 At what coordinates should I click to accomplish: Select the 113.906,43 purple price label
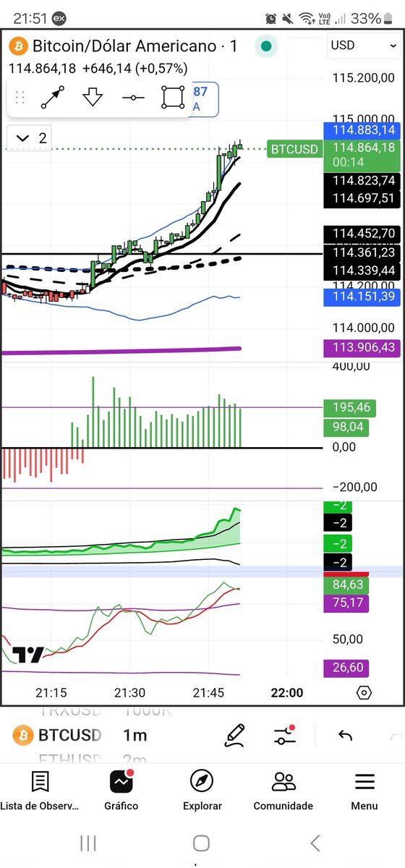(x=362, y=348)
